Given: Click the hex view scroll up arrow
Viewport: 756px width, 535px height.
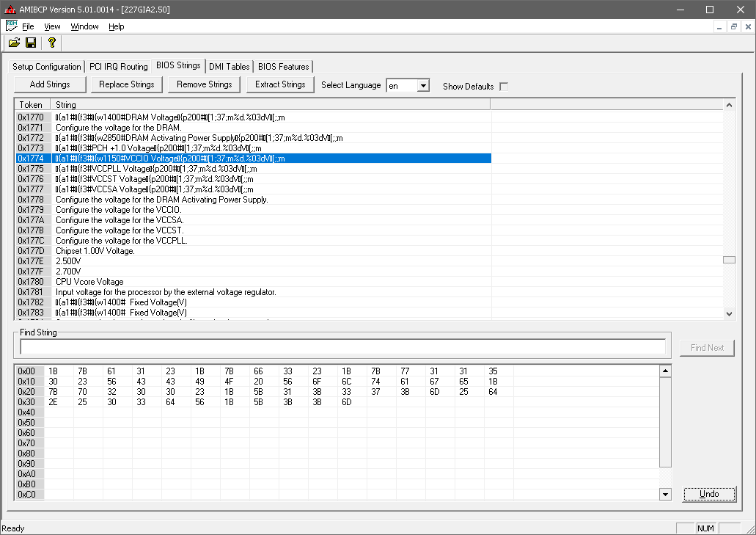Looking at the screenshot, I should (665, 371).
